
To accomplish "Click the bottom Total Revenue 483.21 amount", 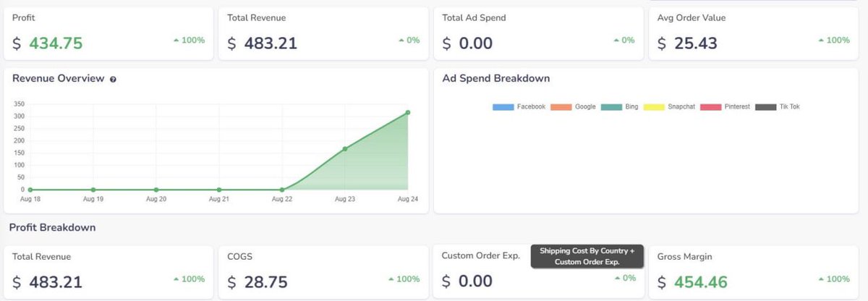I will (56, 281).
